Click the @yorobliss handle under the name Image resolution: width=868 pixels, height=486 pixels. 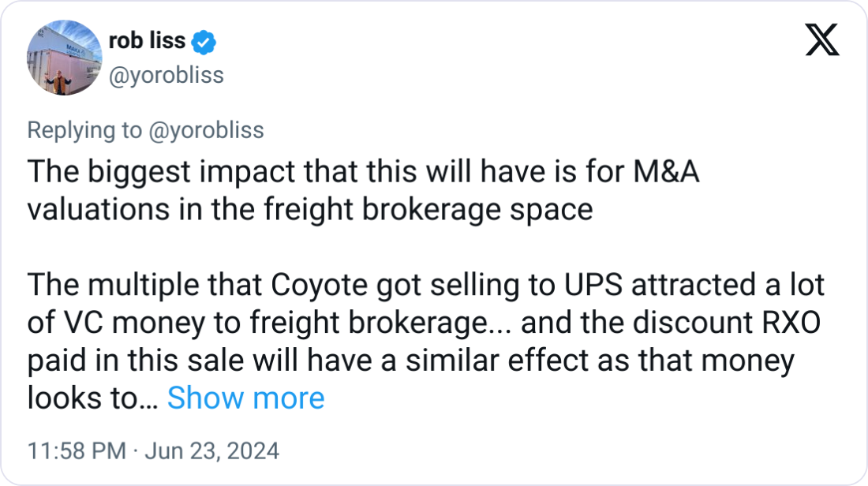tap(165, 75)
